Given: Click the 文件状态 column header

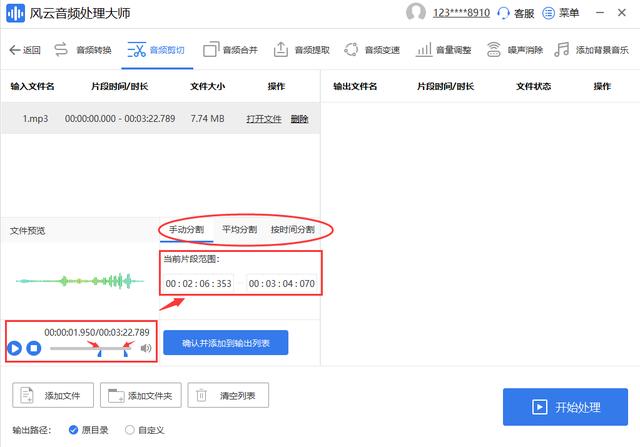Looking at the screenshot, I should [533, 86].
